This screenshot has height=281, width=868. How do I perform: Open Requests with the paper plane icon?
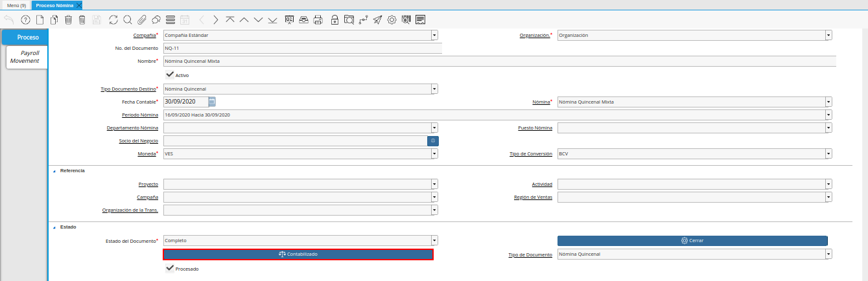click(x=377, y=19)
